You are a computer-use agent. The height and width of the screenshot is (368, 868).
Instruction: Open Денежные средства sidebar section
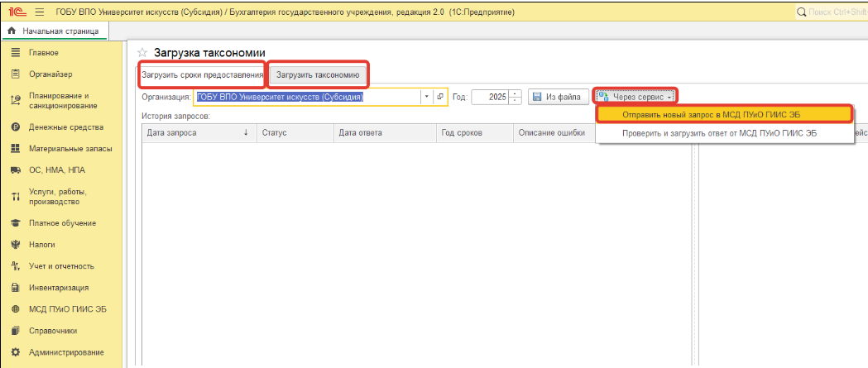[x=65, y=127]
